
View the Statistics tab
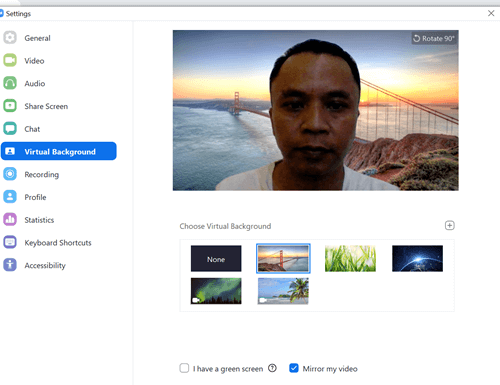(x=39, y=220)
